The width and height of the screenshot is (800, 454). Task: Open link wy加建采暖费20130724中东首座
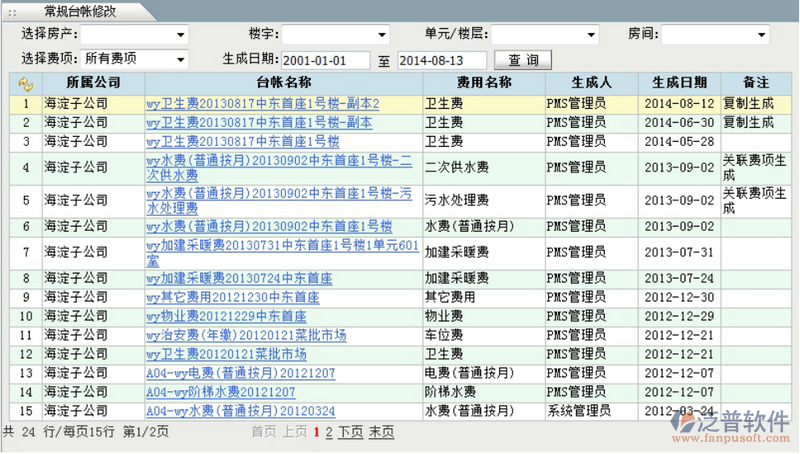[238, 278]
